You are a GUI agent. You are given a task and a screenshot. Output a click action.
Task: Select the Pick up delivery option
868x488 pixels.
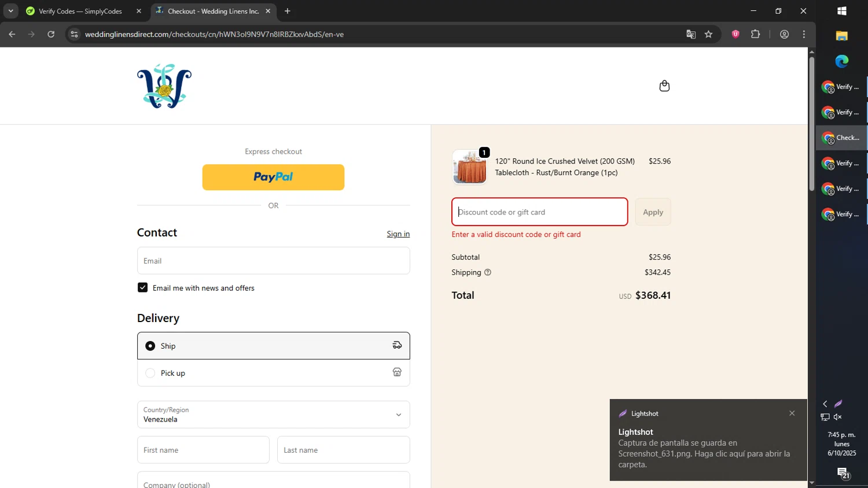pos(274,373)
